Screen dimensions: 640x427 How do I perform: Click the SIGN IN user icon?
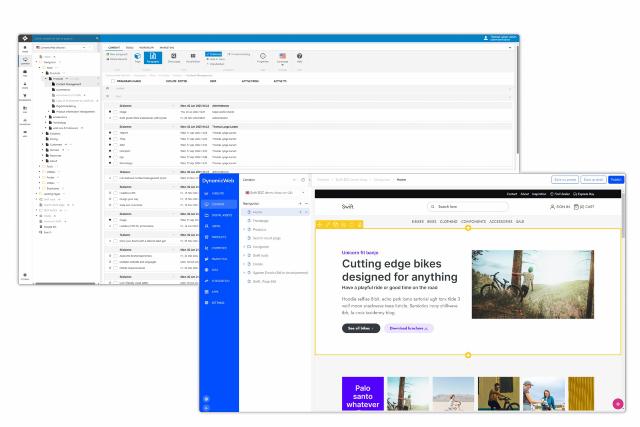[554, 206]
